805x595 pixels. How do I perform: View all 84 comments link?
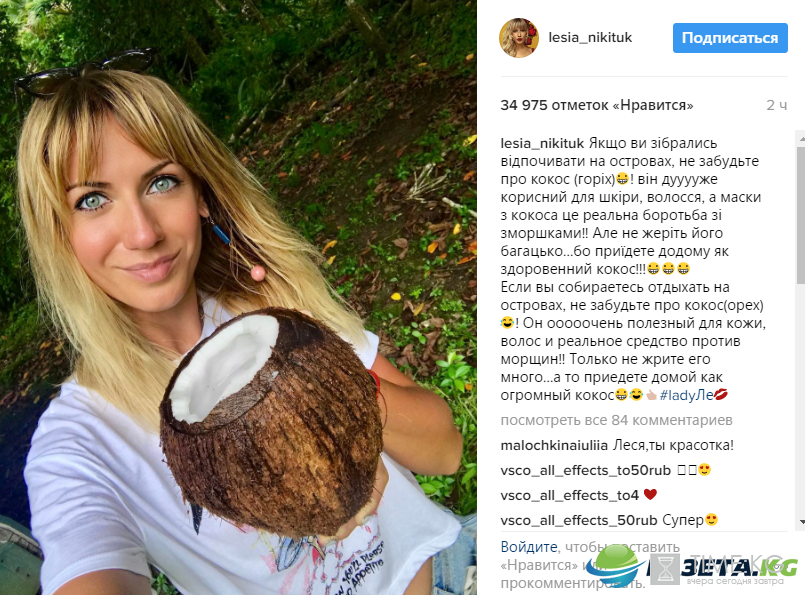tap(616, 420)
